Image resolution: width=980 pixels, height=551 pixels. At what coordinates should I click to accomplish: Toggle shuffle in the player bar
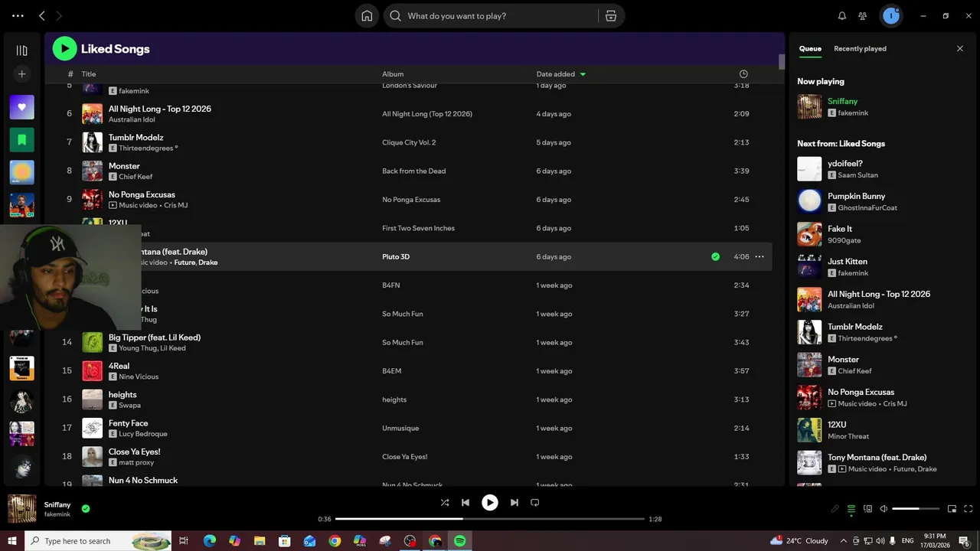(x=445, y=503)
